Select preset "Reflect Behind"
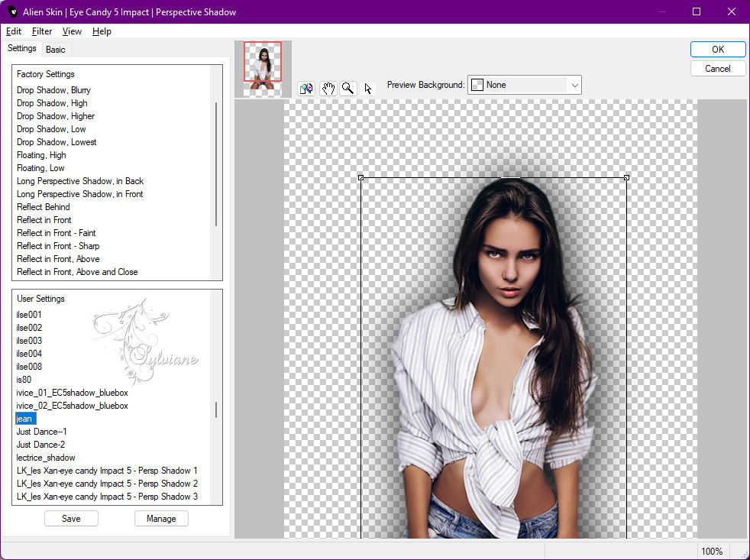 [43, 207]
